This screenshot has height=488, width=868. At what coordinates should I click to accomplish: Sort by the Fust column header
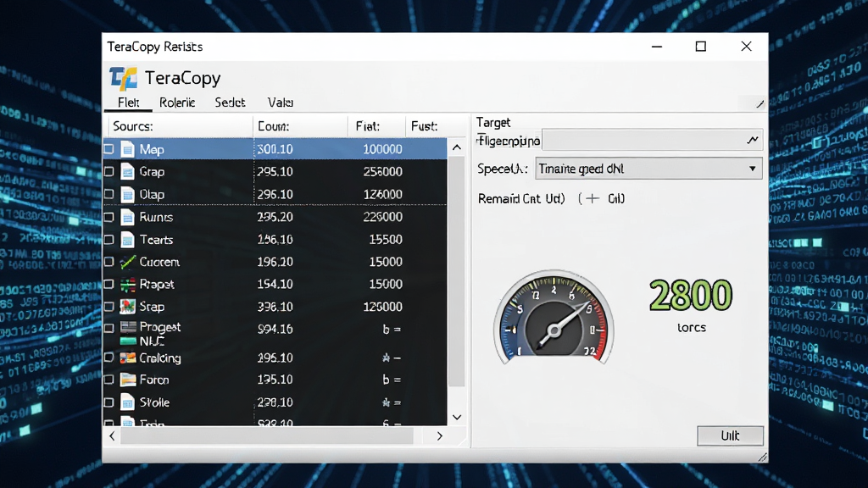pos(437,127)
